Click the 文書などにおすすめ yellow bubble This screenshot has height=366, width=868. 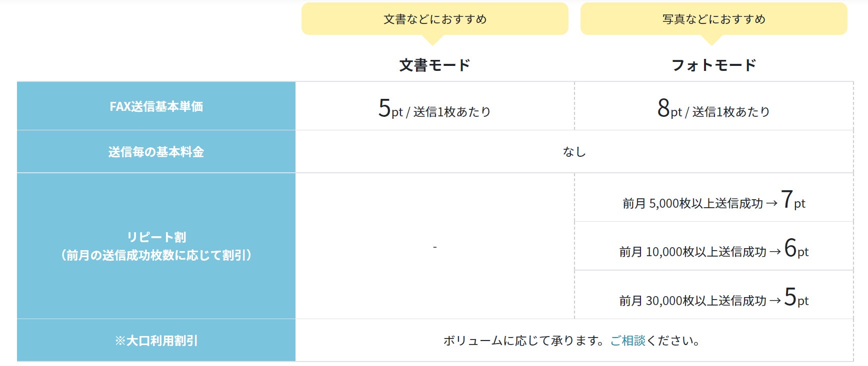click(x=434, y=19)
